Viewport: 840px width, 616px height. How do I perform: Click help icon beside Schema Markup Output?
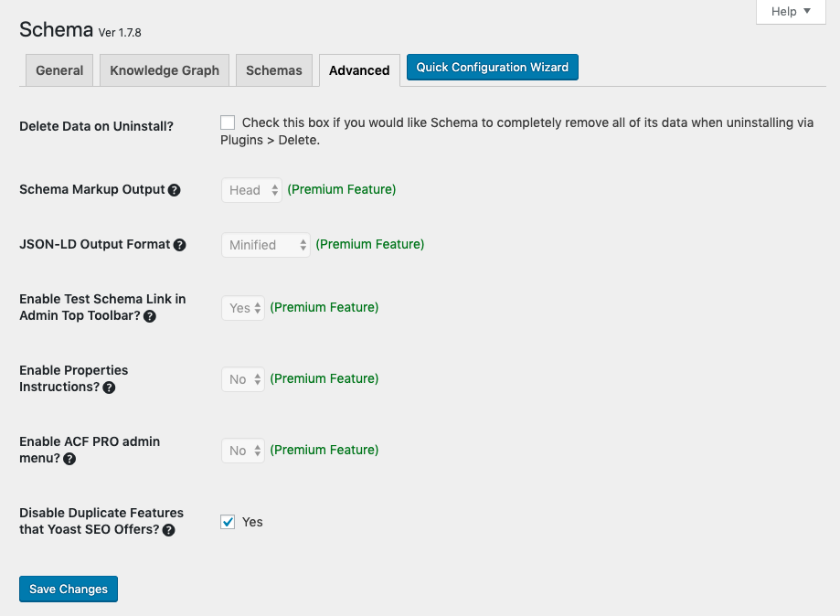(x=175, y=190)
